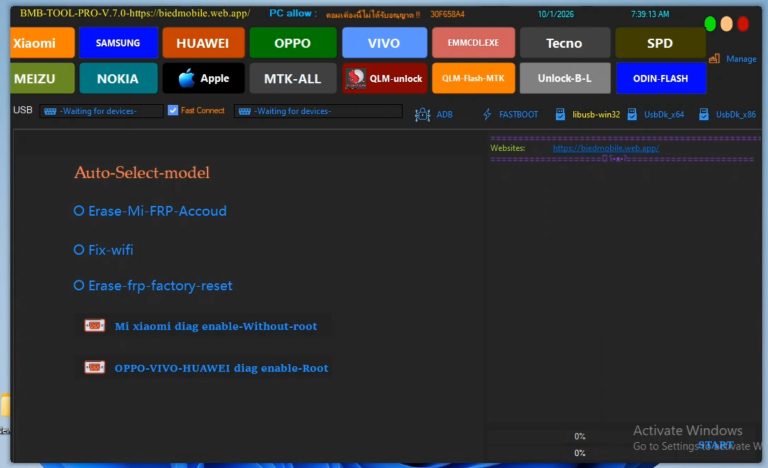Click the Qualcomm logo on QLM-unlock

click(x=356, y=78)
